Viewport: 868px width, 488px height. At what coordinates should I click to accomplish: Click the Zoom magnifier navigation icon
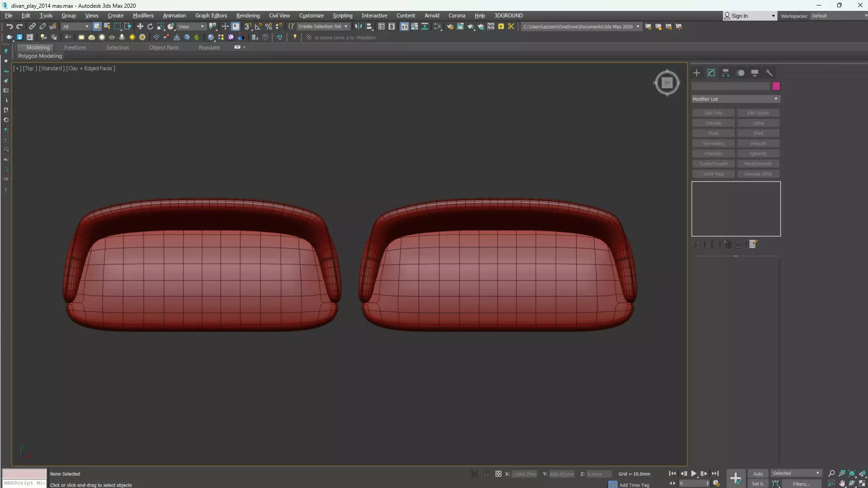tap(832, 473)
